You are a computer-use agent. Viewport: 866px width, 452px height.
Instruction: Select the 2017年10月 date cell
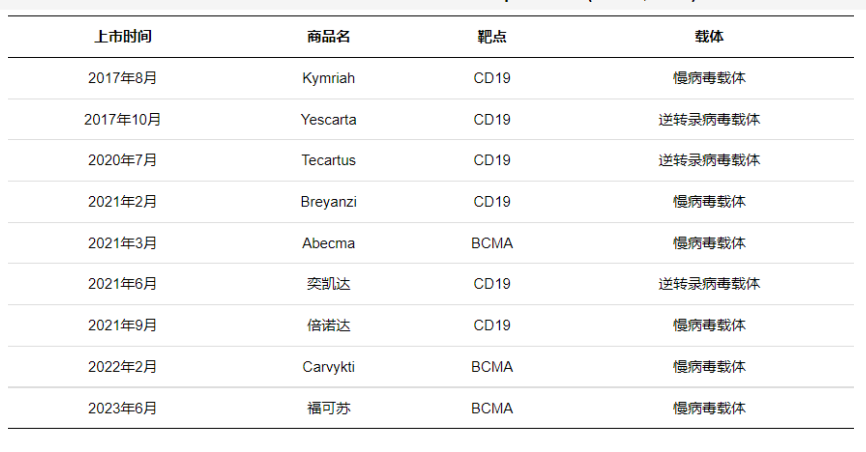pos(123,119)
